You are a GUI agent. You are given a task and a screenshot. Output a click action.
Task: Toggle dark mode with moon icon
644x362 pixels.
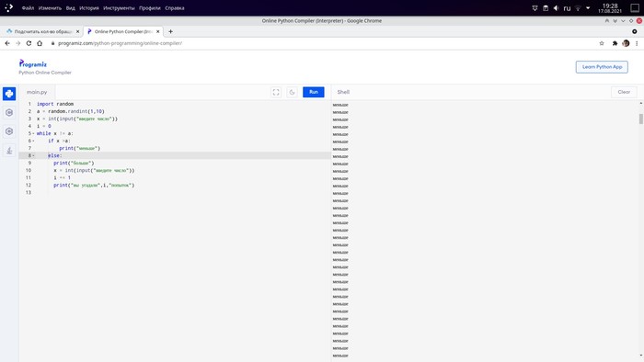tap(292, 92)
